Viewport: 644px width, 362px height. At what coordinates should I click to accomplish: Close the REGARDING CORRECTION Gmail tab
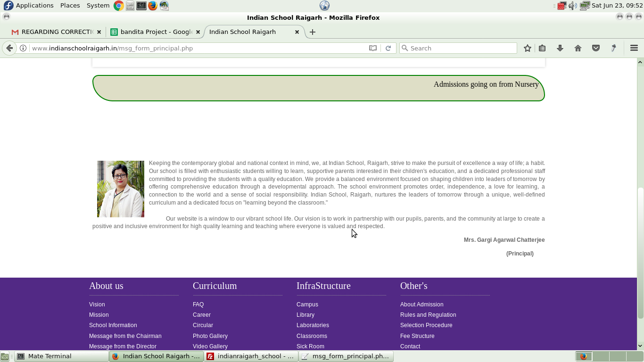pyautogui.click(x=99, y=32)
